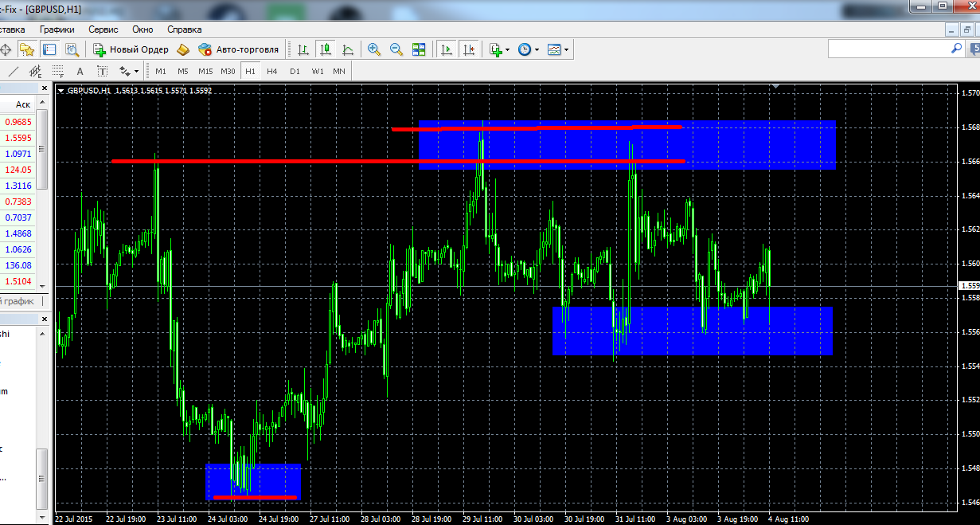The image size is (980, 525).
Task: Open the Сервис menu
Action: [x=103, y=29]
